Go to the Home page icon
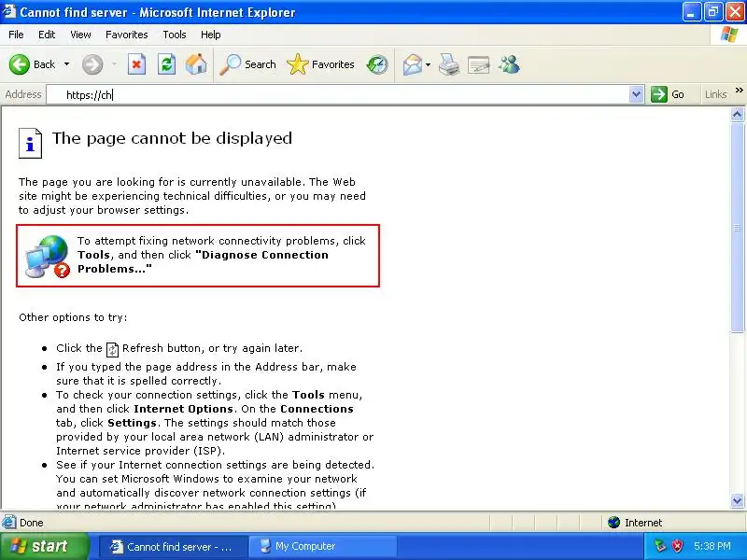The height and width of the screenshot is (560, 747). [x=196, y=64]
